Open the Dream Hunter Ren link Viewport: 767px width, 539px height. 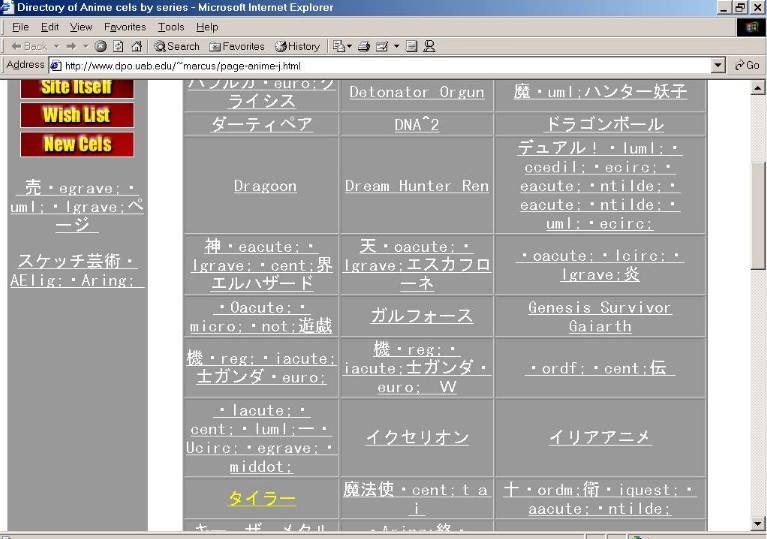[417, 186]
